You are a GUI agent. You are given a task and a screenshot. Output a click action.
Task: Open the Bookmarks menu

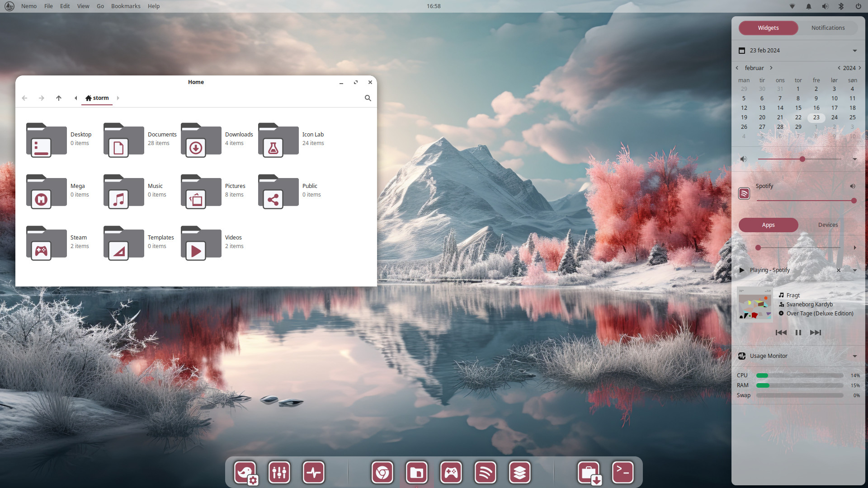126,6
